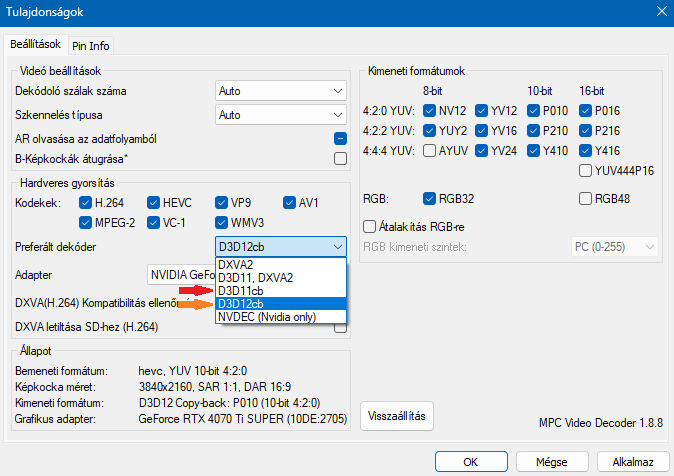The width and height of the screenshot is (674, 476).
Task: Close the Tulajdonságok dialog window
Action: 659,12
